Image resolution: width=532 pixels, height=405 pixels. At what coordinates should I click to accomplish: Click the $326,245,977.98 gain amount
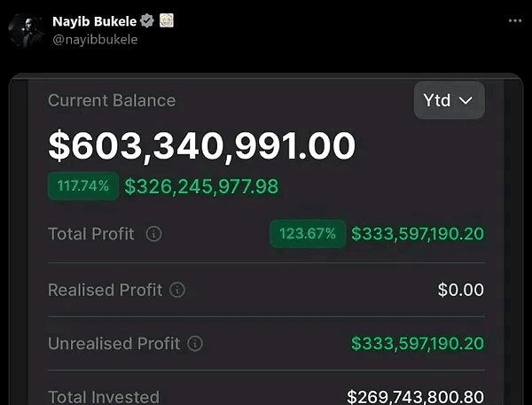[201, 186]
